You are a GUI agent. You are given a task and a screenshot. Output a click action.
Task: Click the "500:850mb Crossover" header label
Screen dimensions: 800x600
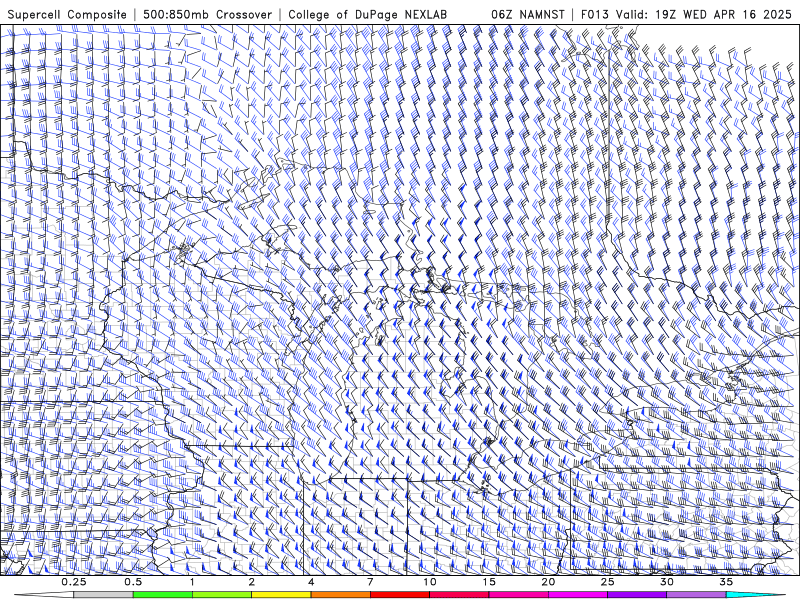pyautogui.click(x=207, y=14)
